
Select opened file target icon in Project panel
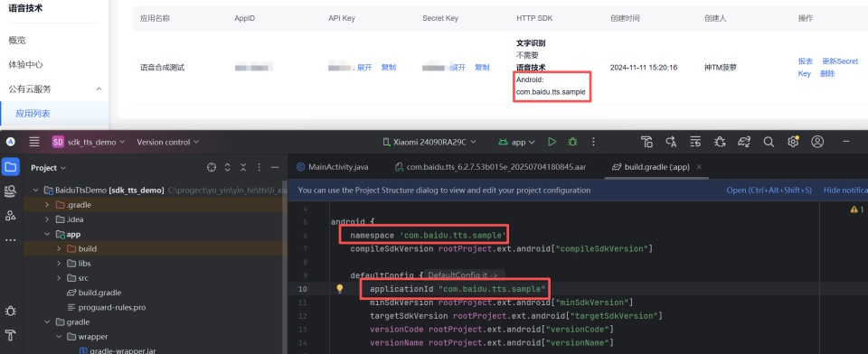click(211, 168)
